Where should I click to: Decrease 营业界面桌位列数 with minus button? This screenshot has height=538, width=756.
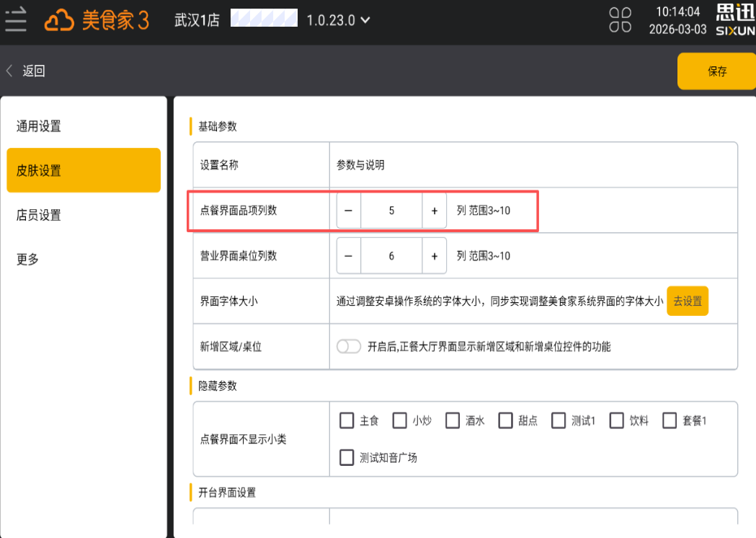coord(349,256)
